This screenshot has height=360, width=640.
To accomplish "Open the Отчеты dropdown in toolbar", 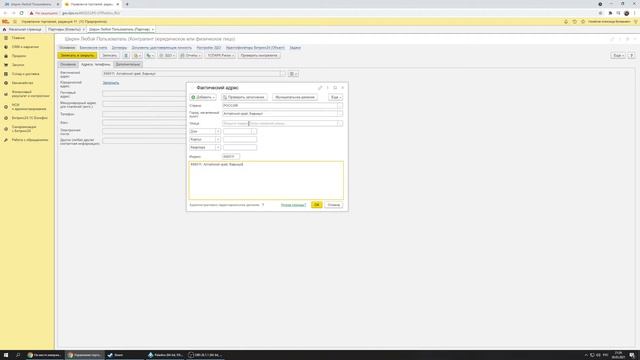I will tap(190, 55).
